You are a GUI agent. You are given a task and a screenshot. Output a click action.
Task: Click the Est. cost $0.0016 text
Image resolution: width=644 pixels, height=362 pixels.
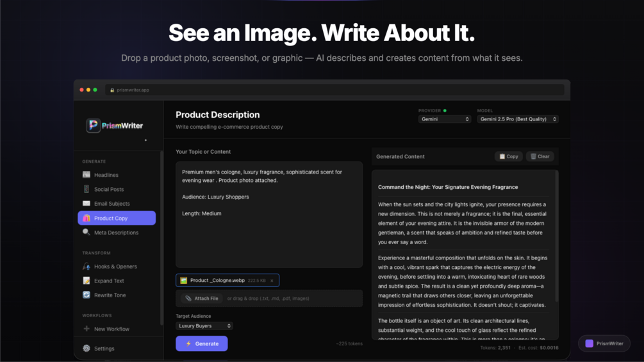click(x=538, y=348)
